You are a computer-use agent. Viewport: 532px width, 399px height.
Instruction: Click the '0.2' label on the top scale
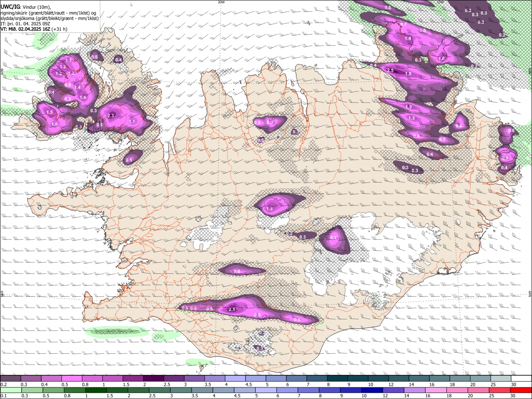pyautogui.click(x=4, y=384)
